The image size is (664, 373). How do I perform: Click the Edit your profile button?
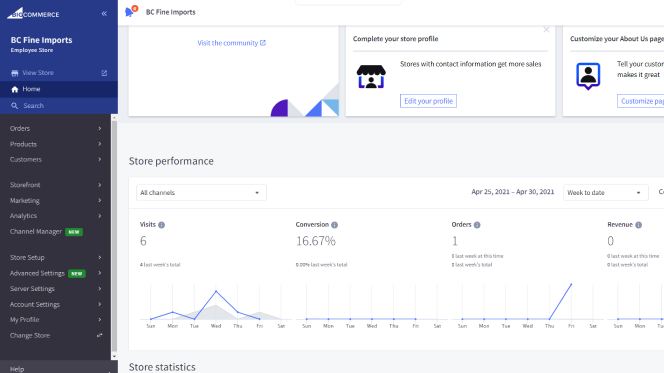point(428,101)
